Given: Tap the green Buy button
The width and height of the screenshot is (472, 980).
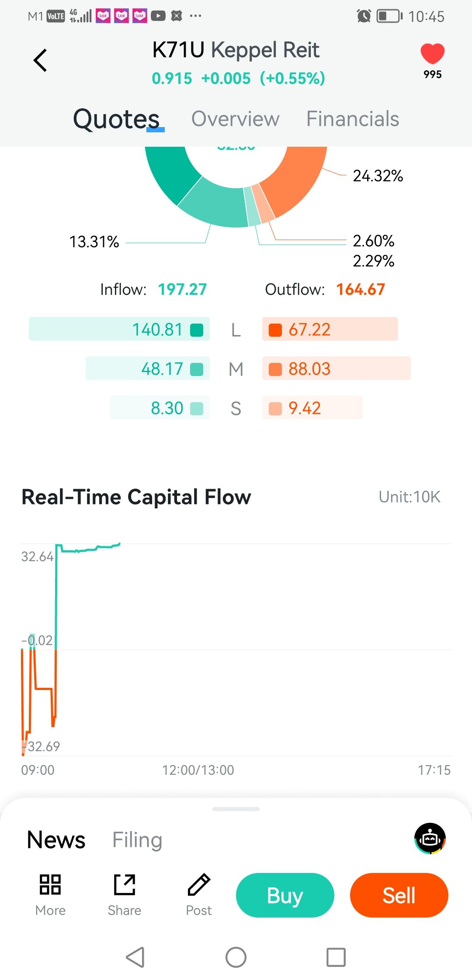Looking at the screenshot, I should (285, 895).
